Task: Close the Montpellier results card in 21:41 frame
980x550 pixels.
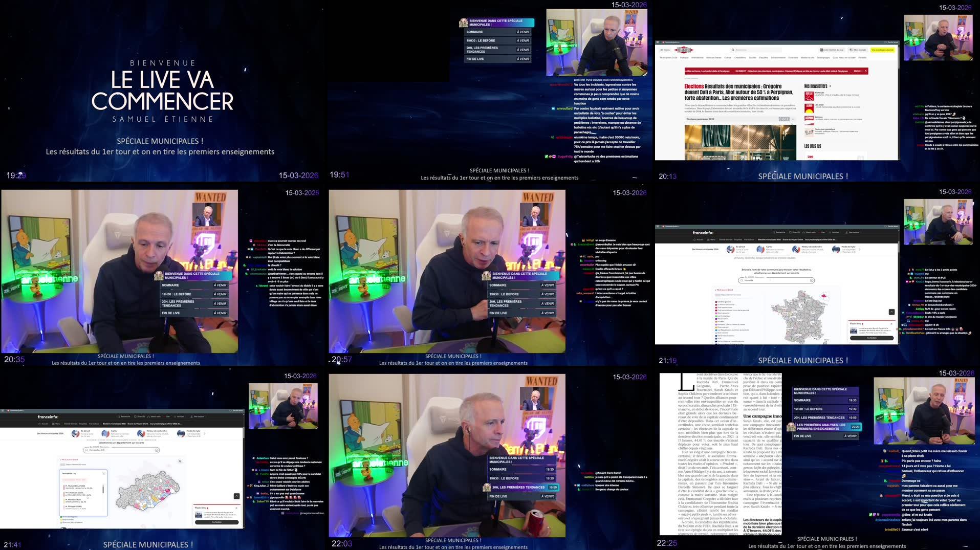Action: tap(104, 473)
